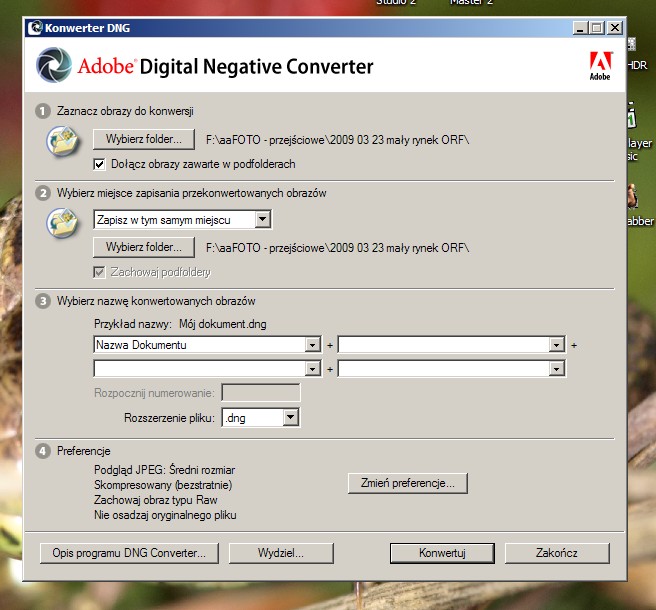This screenshot has width=656, height=610.
Task: Start conversion with 'Konwertuj' button
Action: 442,553
